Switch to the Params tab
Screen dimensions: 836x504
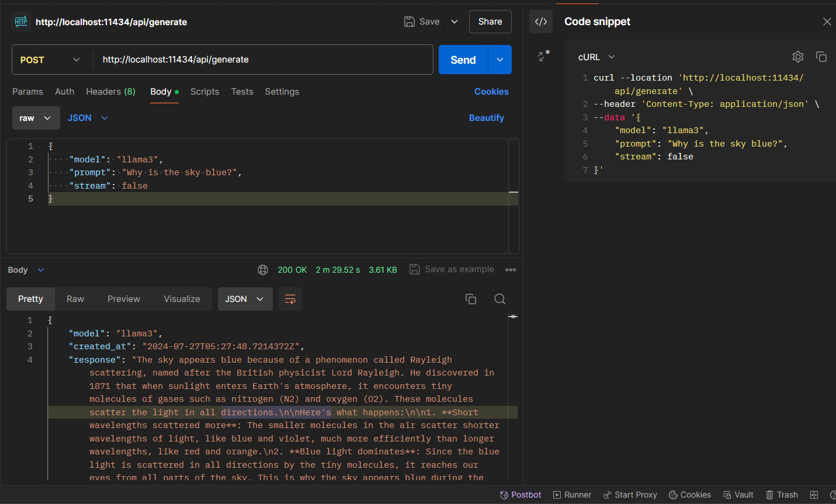pos(27,92)
